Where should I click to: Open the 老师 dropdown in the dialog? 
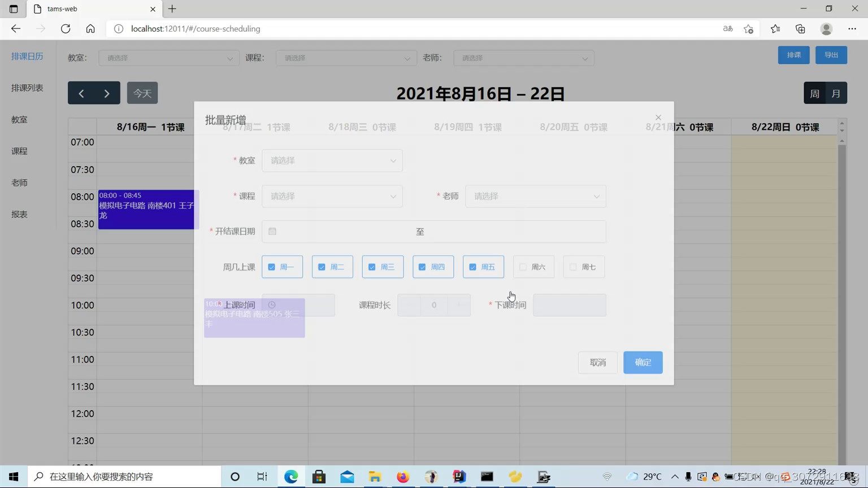(x=536, y=196)
